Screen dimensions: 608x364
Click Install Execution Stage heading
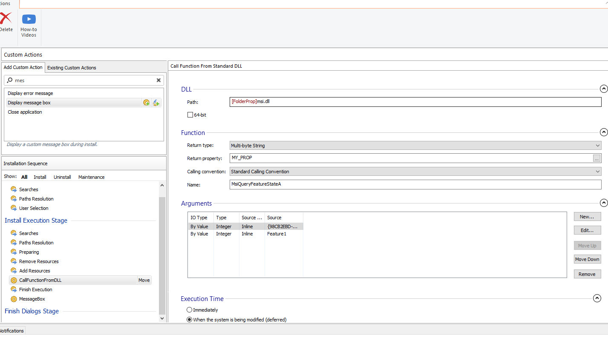(36, 221)
